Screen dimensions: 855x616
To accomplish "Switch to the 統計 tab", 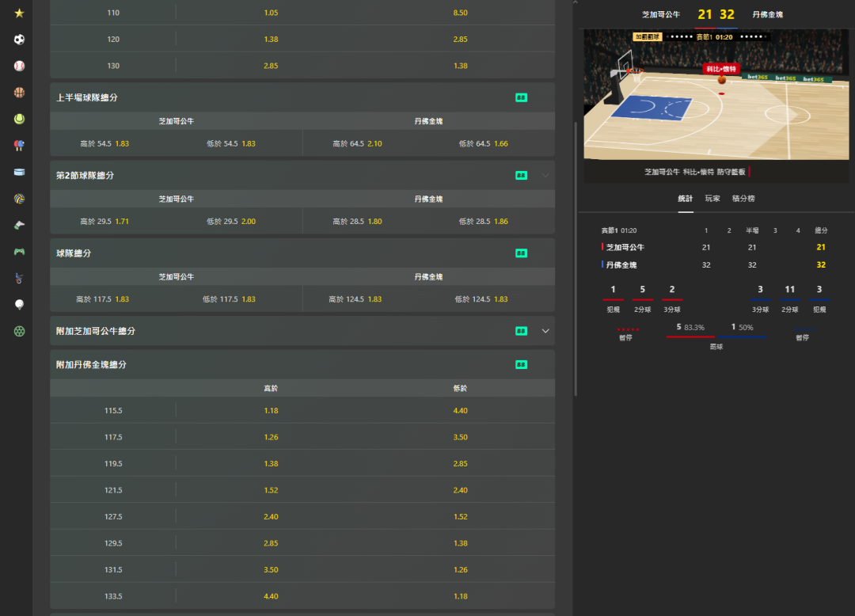I will pyautogui.click(x=686, y=199).
